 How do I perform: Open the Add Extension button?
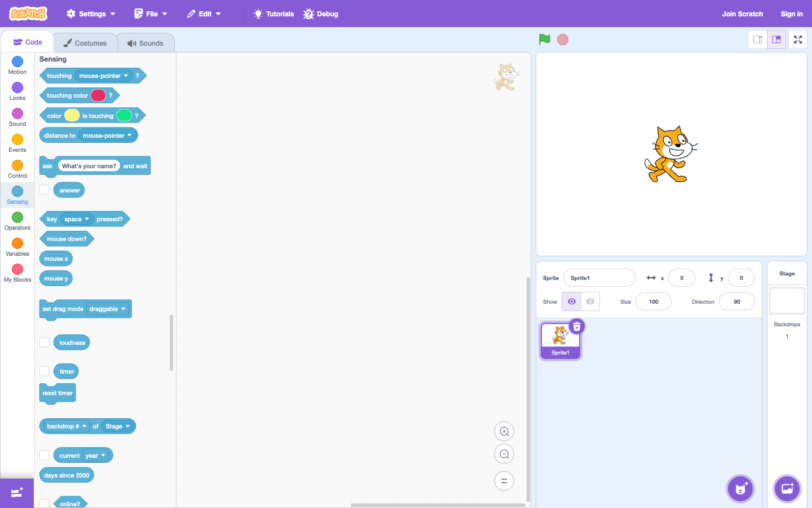click(17, 493)
